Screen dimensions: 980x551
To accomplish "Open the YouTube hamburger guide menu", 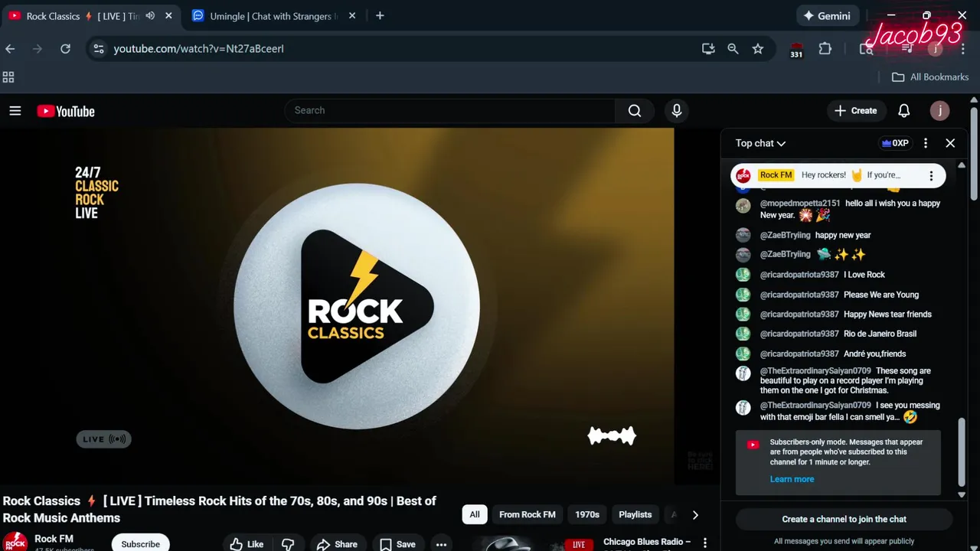I will (x=15, y=111).
